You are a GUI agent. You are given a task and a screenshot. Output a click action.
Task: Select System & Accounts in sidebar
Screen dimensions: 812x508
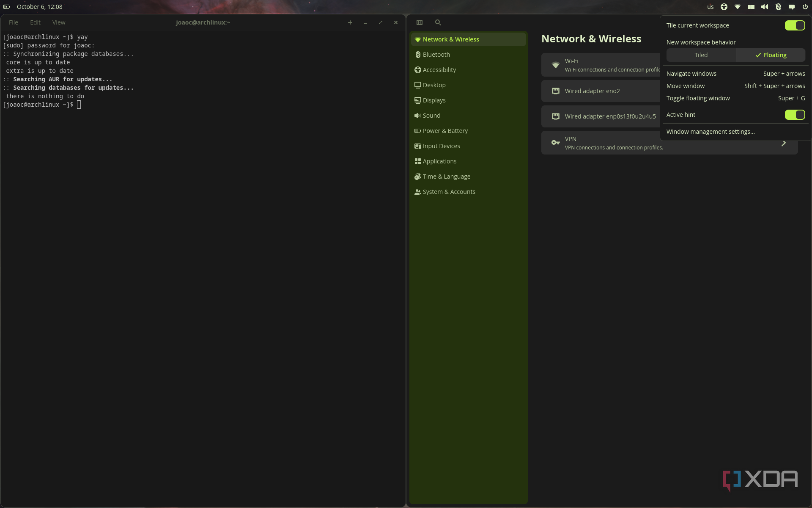(x=468, y=192)
